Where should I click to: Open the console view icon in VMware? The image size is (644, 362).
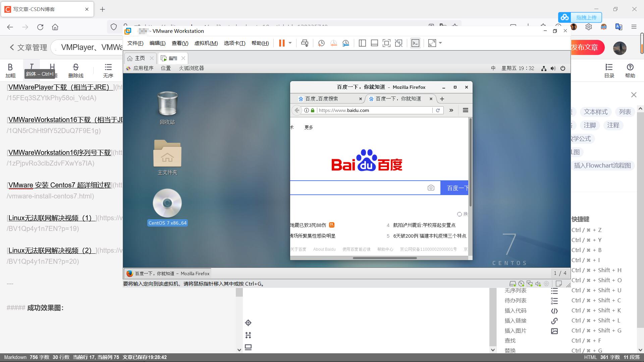[x=415, y=43]
